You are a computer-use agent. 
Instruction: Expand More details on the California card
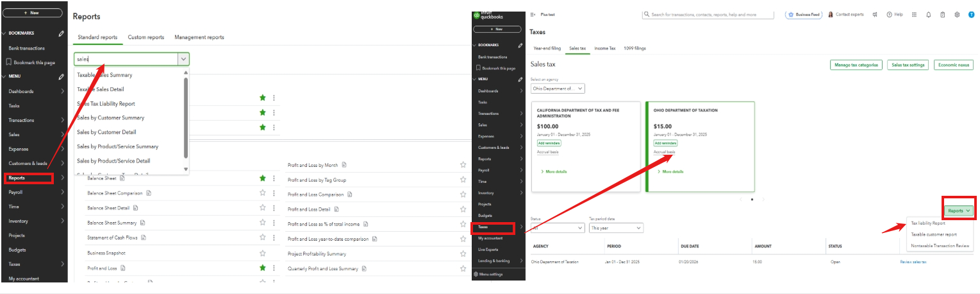pos(554,172)
